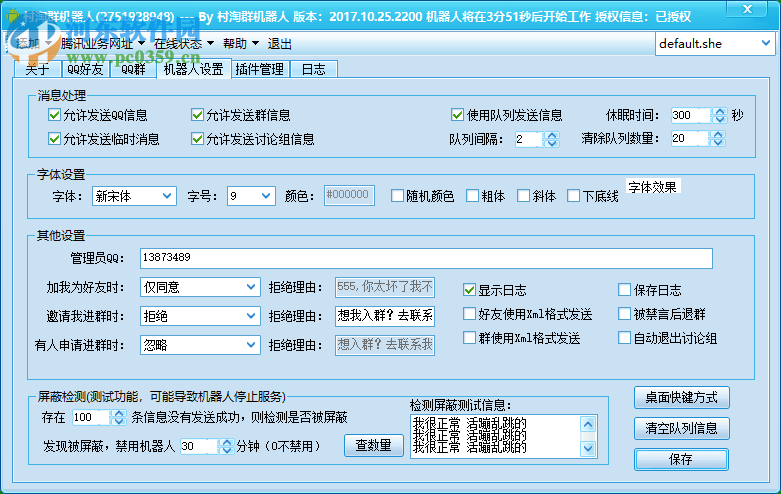Increase 清除队列数量 with spinner up arrow
This screenshot has height=494, width=781.
[718, 134]
